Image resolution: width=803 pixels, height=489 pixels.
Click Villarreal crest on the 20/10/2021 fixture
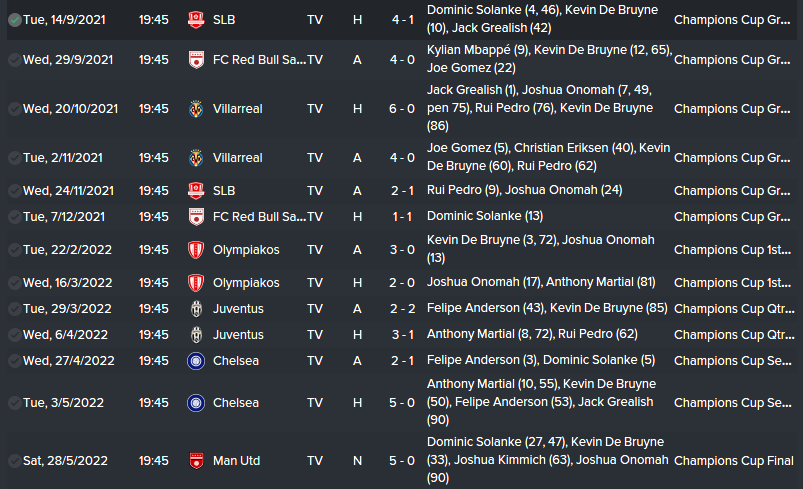click(196, 109)
